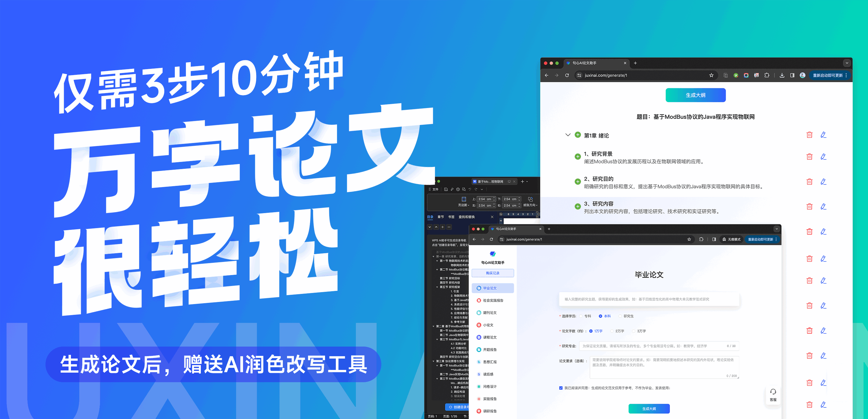The height and width of the screenshot is (419, 868).
Task: Open the tab search chevron in outline window
Action: coord(847,63)
